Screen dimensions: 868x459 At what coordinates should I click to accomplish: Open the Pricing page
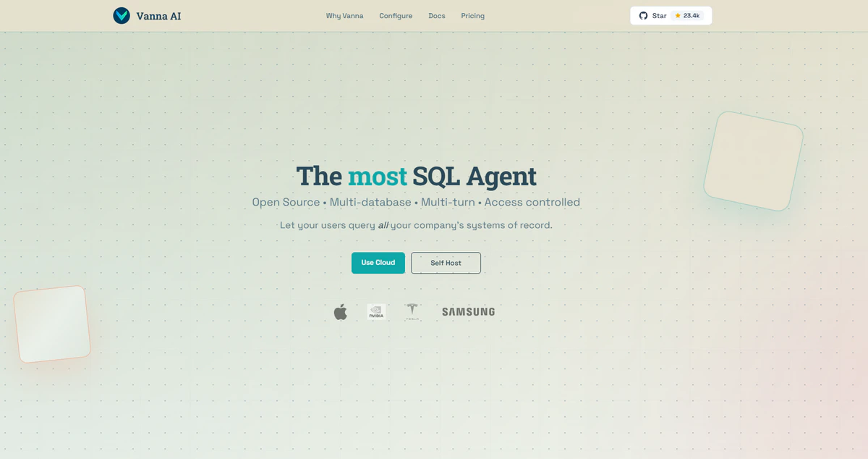click(x=473, y=16)
